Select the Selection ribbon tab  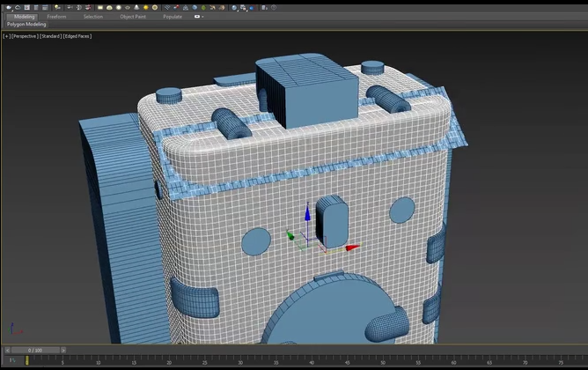click(92, 16)
